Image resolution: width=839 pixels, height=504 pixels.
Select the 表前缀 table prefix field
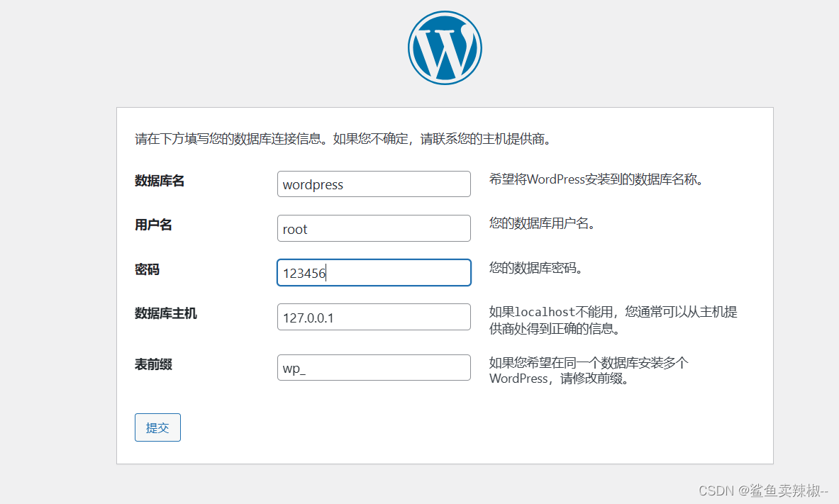[374, 367]
